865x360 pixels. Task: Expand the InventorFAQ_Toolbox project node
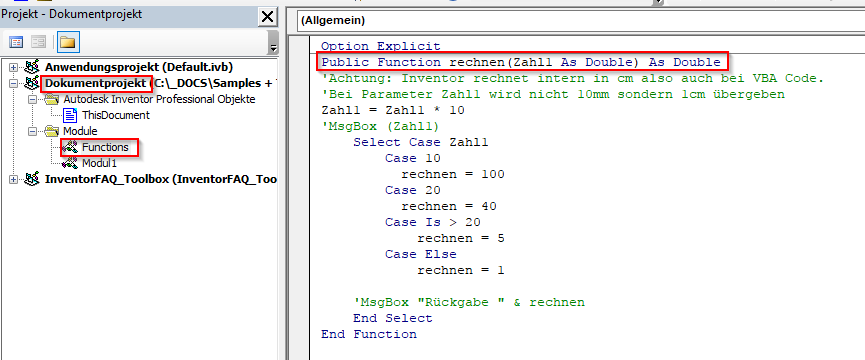[14, 179]
